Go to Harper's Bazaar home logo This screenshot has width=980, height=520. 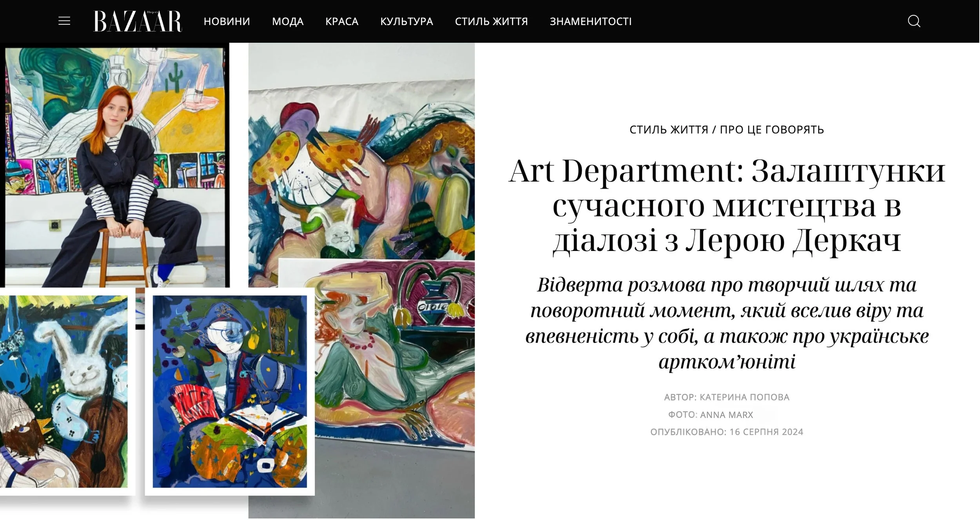(138, 21)
